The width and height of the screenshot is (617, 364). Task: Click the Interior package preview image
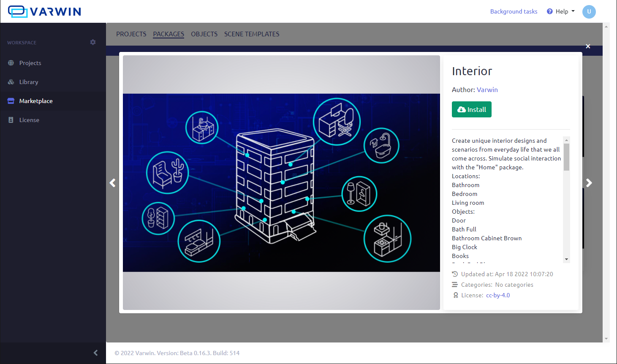(281, 182)
